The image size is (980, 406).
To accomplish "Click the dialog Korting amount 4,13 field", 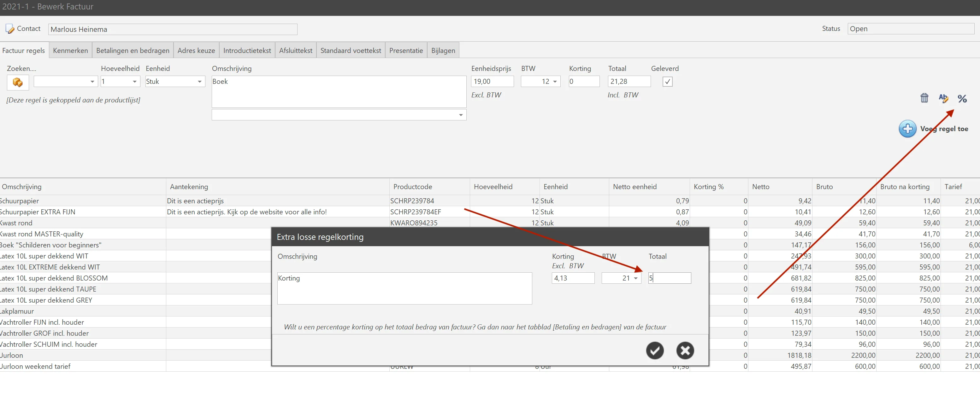I will (x=573, y=278).
